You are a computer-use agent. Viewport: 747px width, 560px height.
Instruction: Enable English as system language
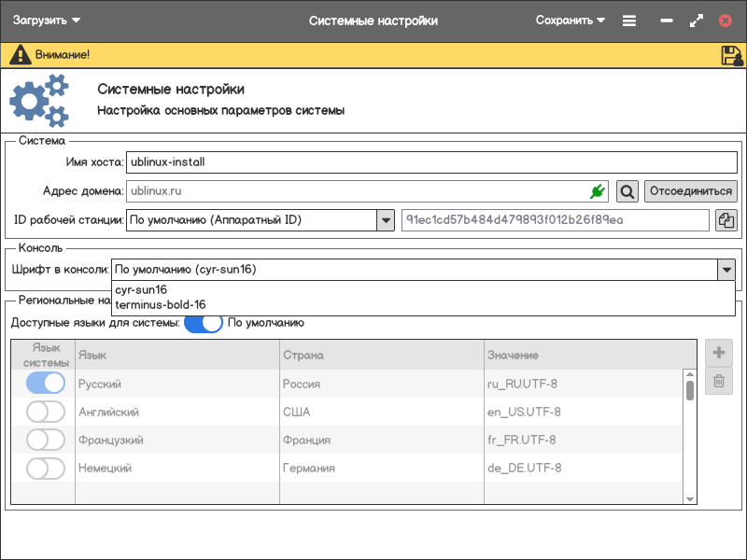(x=46, y=412)
